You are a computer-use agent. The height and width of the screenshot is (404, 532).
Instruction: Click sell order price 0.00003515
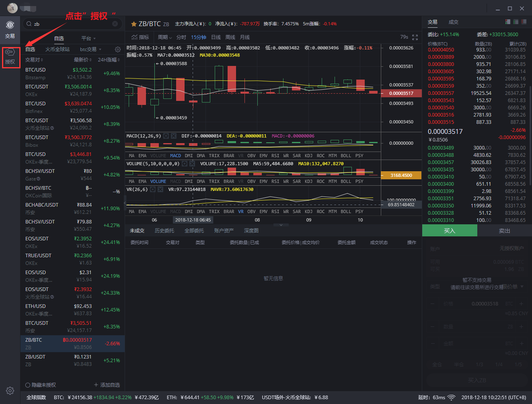(441, 122)
